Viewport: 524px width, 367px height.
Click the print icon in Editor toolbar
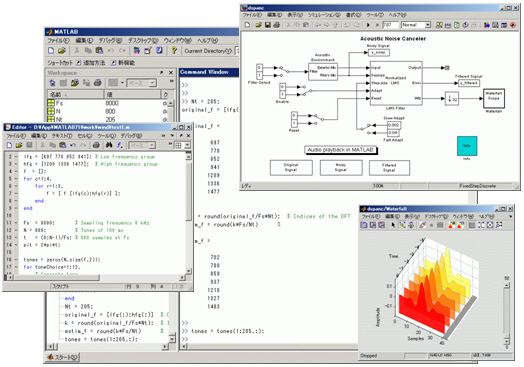pyautogui.click(x=96, y=145)
